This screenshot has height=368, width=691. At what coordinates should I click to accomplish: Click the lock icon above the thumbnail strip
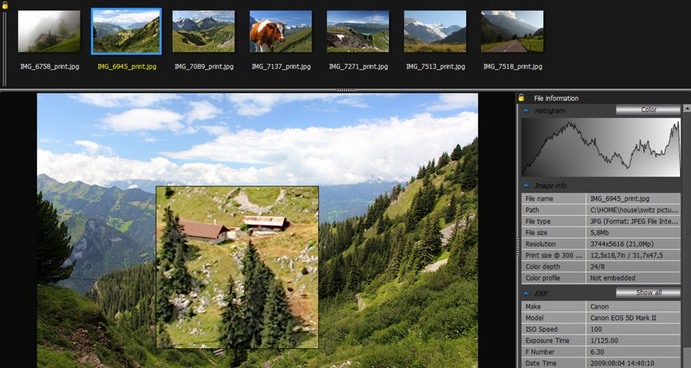pyautogui.click(x=5, y=5)
